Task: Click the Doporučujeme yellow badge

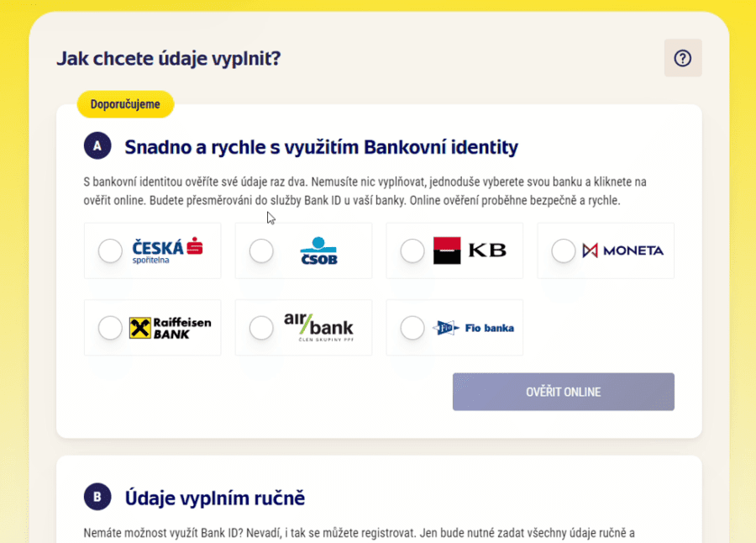Action: tap(125, 105)
